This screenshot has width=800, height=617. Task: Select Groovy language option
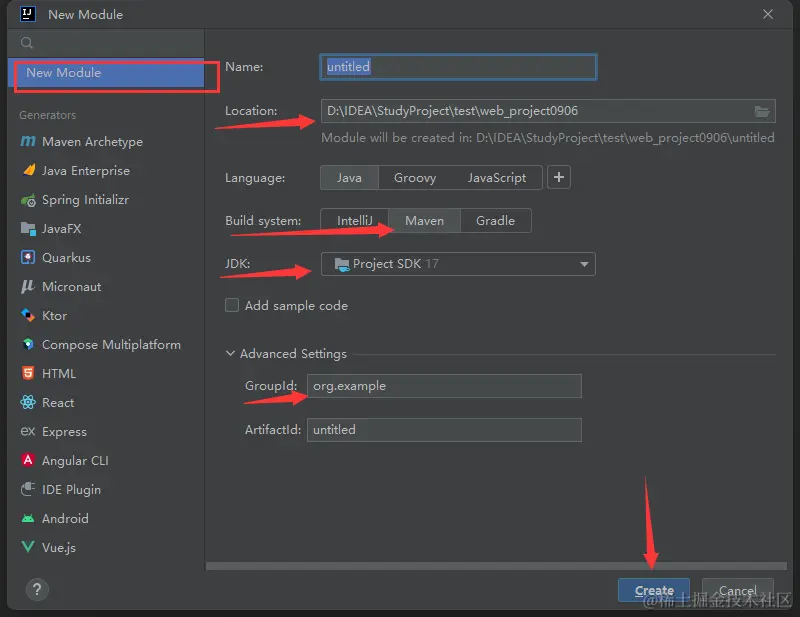pos(415,178)
